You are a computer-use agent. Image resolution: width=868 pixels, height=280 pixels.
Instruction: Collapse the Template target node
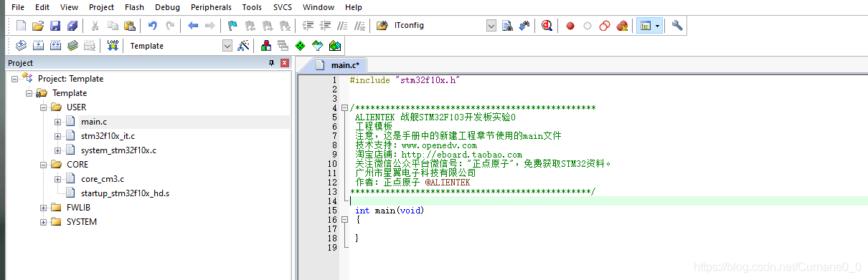(29, 93)
